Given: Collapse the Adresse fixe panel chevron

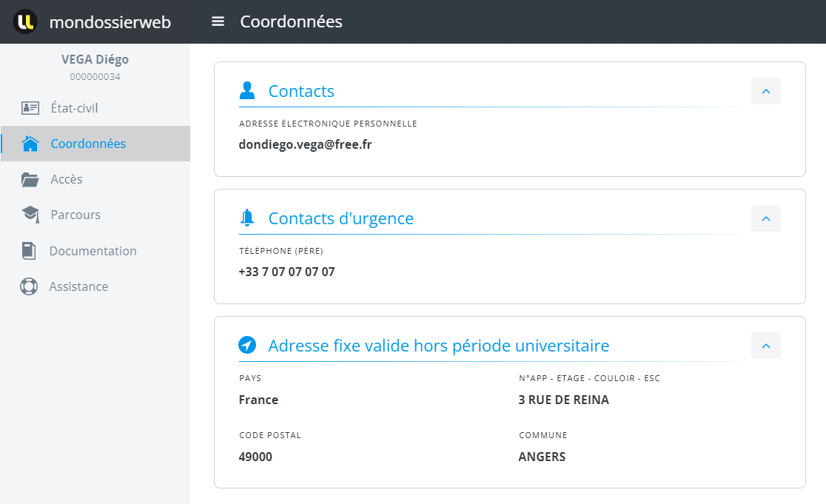Looking at the screenshot, I should tap(765, 346).
